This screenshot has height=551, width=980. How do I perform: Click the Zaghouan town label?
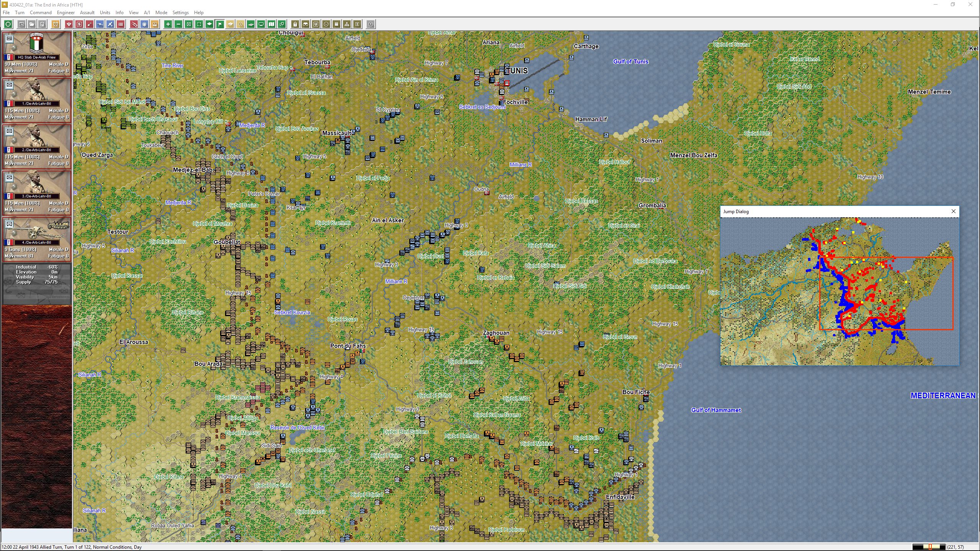(496, 333)
